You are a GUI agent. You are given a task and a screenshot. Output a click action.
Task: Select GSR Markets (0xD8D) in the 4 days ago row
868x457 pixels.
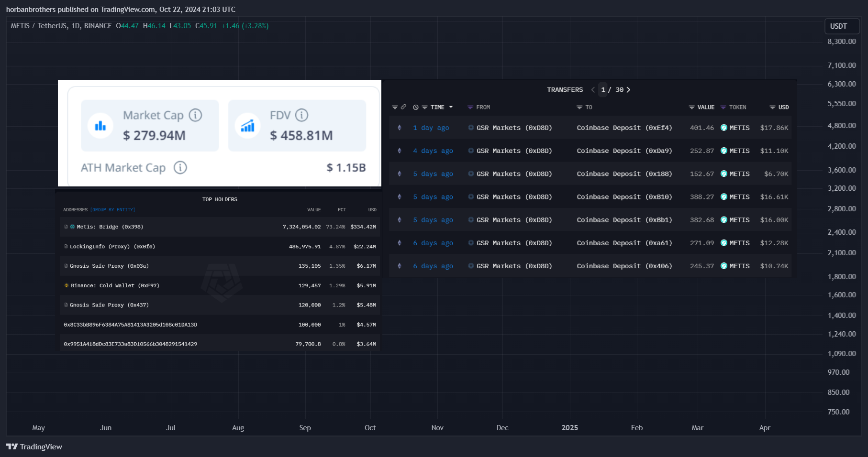pos(514,151)
